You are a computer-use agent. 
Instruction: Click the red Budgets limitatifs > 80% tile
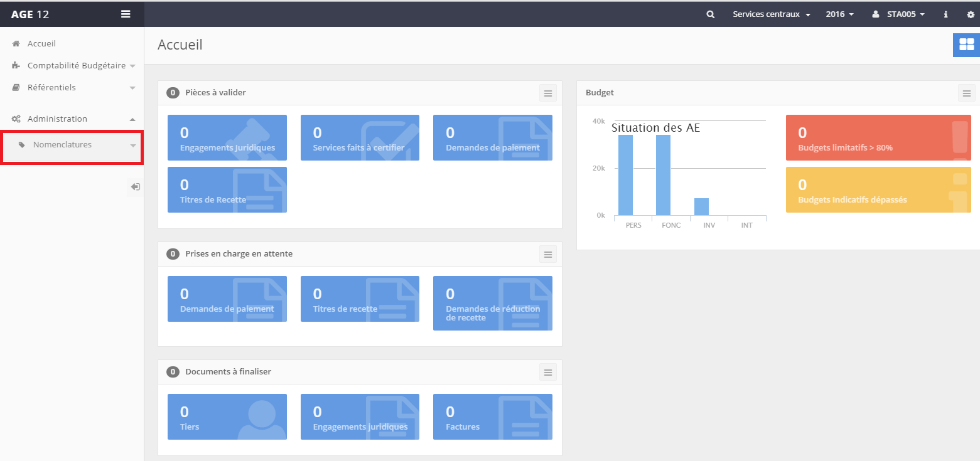(x=878, y=137)
